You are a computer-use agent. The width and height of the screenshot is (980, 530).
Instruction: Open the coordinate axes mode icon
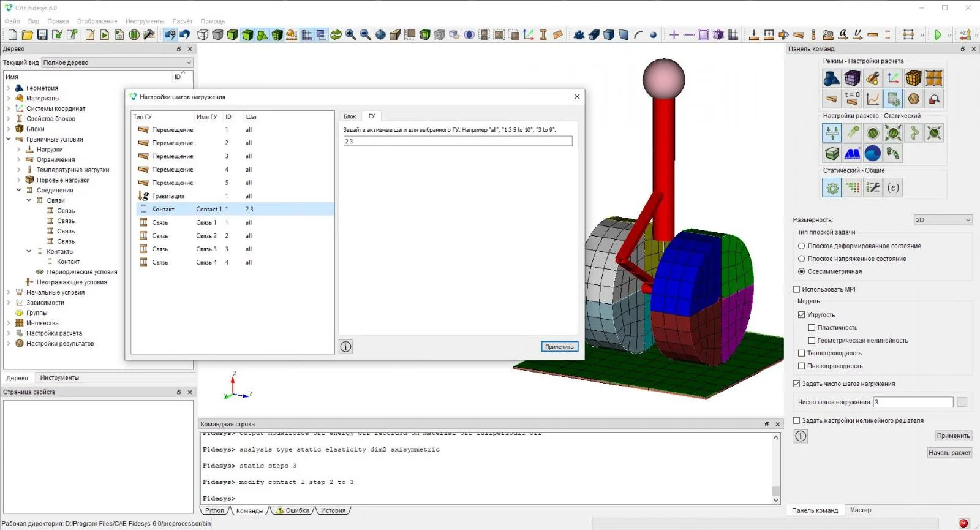tap(893, 78)
